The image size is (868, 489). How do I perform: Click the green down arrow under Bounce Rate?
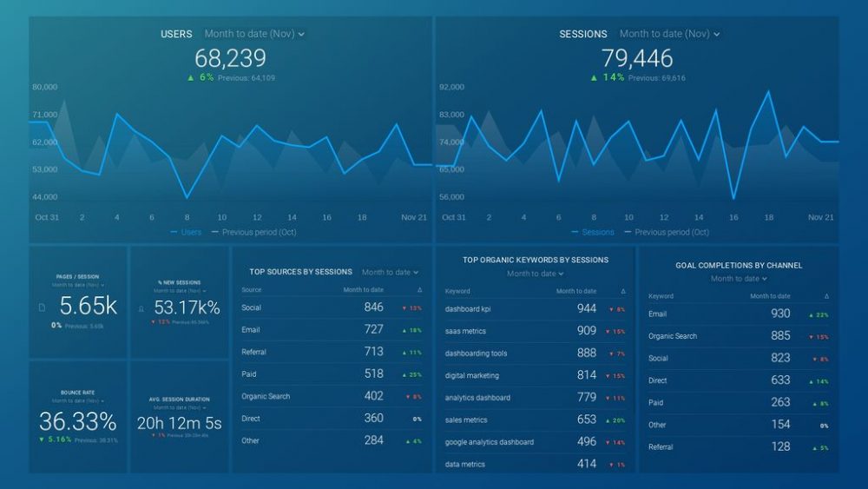pos(43,440)
